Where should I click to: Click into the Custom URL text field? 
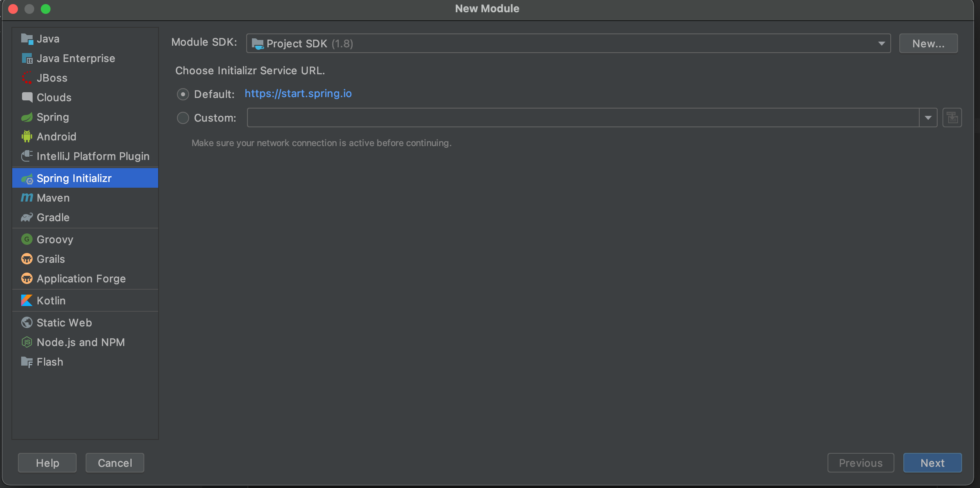click(583, 118)
